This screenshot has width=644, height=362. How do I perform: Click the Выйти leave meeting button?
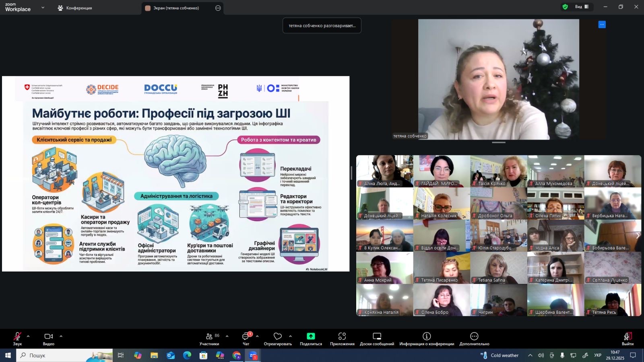click(627, 338)
